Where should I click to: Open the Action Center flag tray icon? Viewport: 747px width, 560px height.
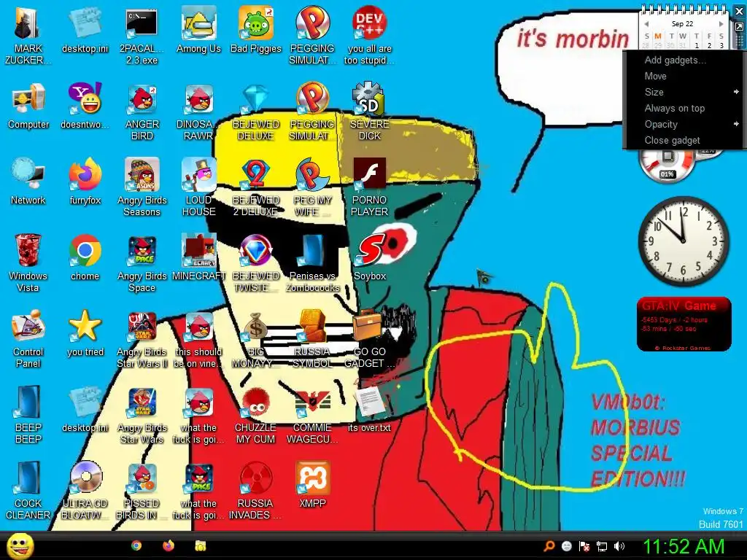[584, 546]
